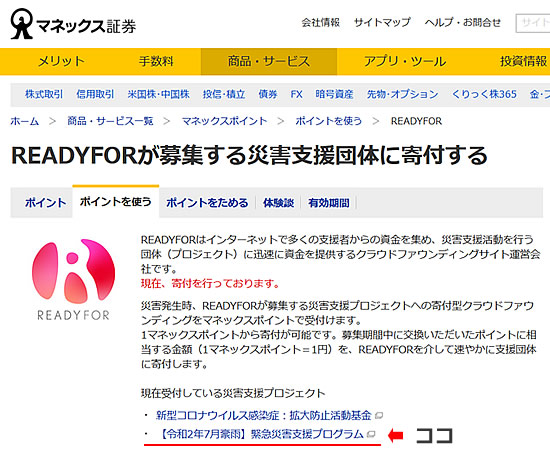Click the text 現在受付している災害支援プロジェクト

233,393
